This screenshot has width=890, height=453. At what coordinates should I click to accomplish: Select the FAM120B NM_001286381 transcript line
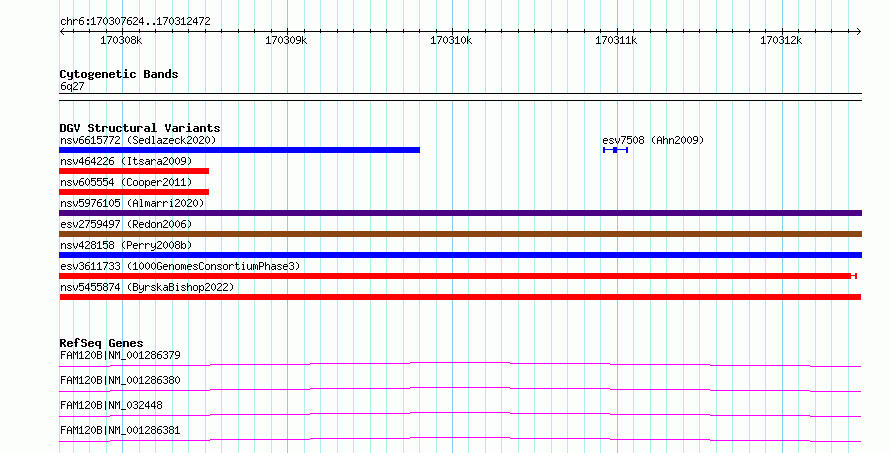460,439
